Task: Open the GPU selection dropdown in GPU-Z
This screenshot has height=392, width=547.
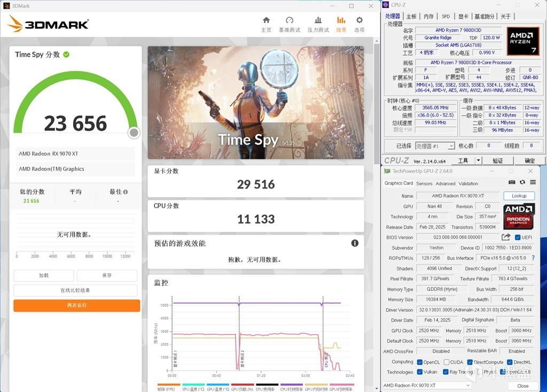Action: [427, 386]
